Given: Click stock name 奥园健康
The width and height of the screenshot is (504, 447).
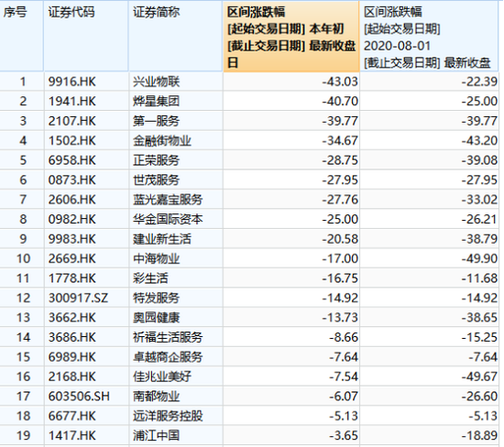Looking at the screenshot, I should (x=156, y=318).
